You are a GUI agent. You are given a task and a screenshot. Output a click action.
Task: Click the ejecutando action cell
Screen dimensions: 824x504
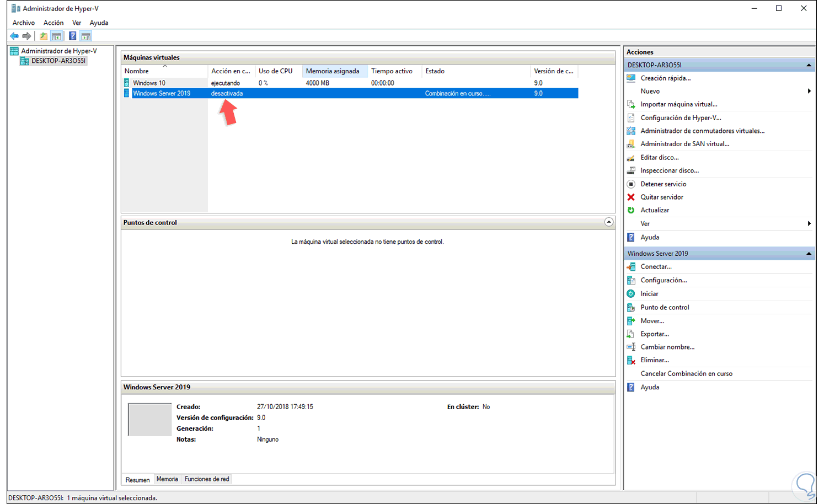click(226, 83)
